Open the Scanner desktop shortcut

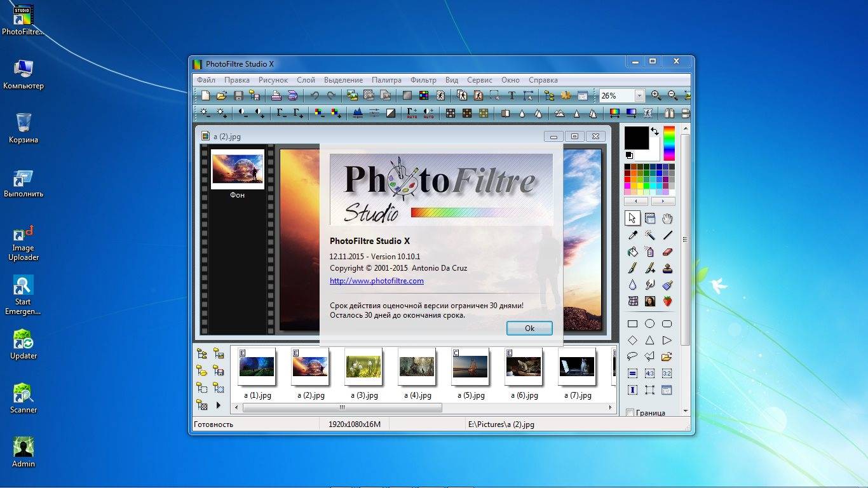coord(24,398)
